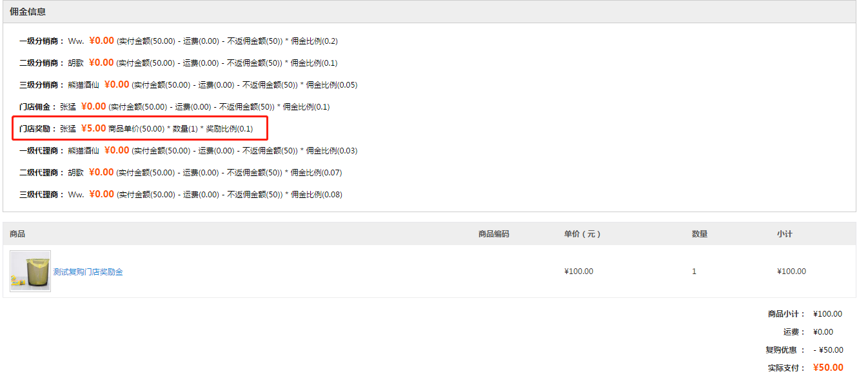
Task: Click the 二级代理商 label
Action: (x=42, y=172)
